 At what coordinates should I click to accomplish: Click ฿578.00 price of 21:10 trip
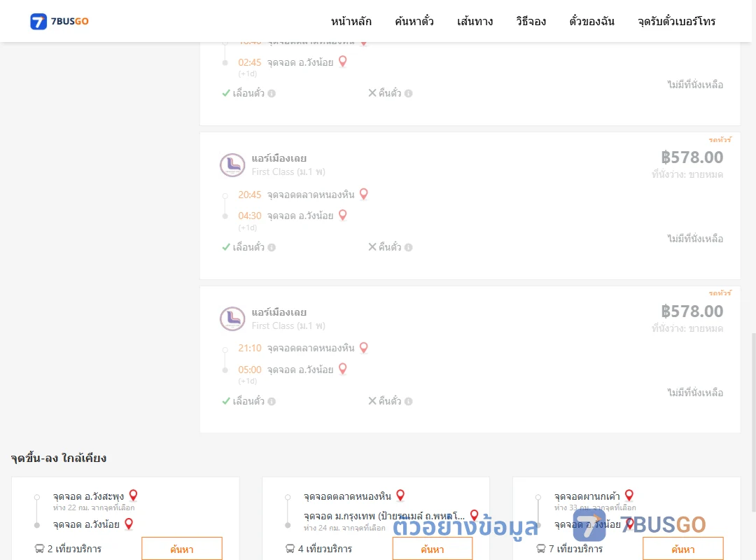(x=692, y=311)
